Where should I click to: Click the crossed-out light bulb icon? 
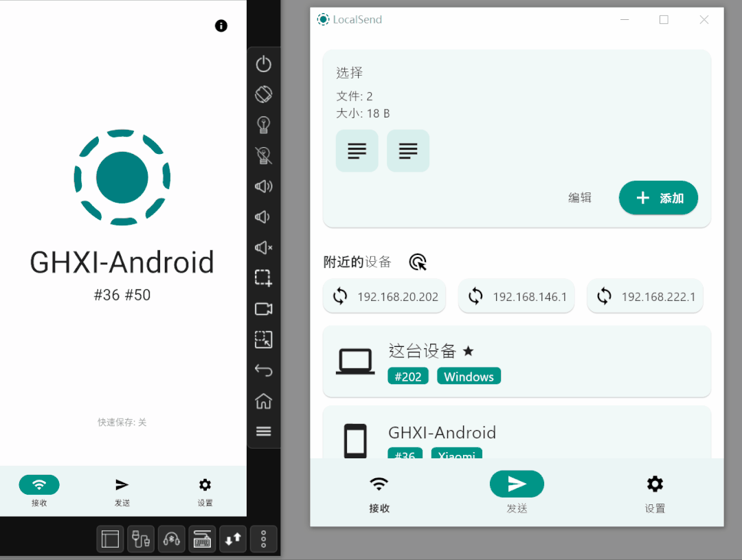click(264, 155)
